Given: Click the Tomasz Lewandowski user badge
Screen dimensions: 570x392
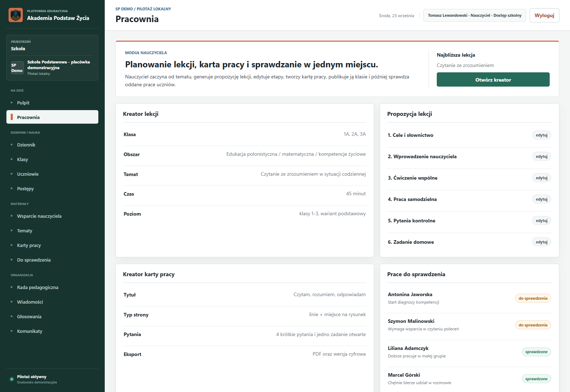Looking at the screenshot, I should coord(475,15).
